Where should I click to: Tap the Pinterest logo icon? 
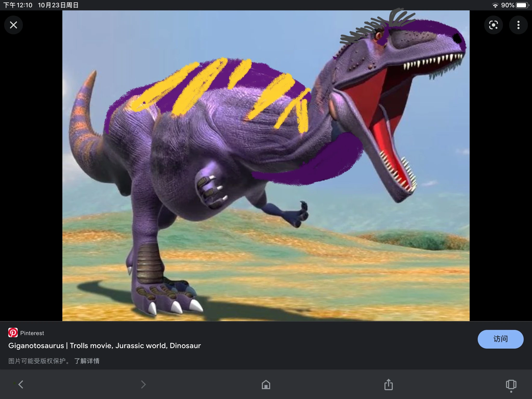point(13,332)
